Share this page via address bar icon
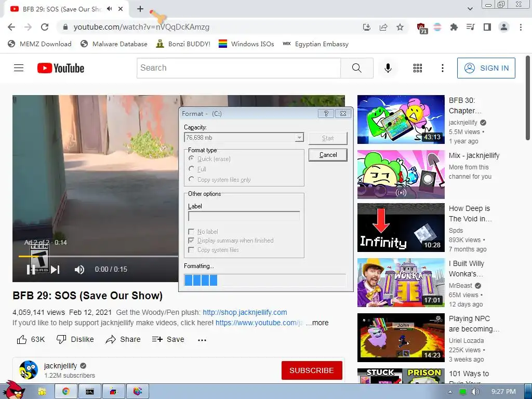 click(383, 27)
